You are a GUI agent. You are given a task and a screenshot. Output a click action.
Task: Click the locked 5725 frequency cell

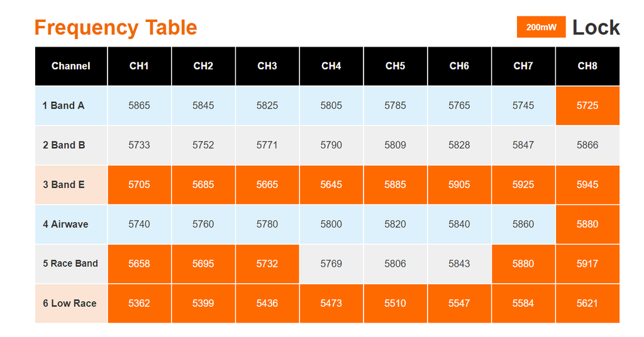pos(587,106)
